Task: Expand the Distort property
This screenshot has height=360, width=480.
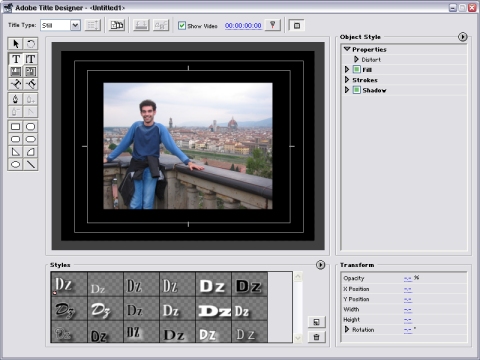Action: click(x=356, y=59)
